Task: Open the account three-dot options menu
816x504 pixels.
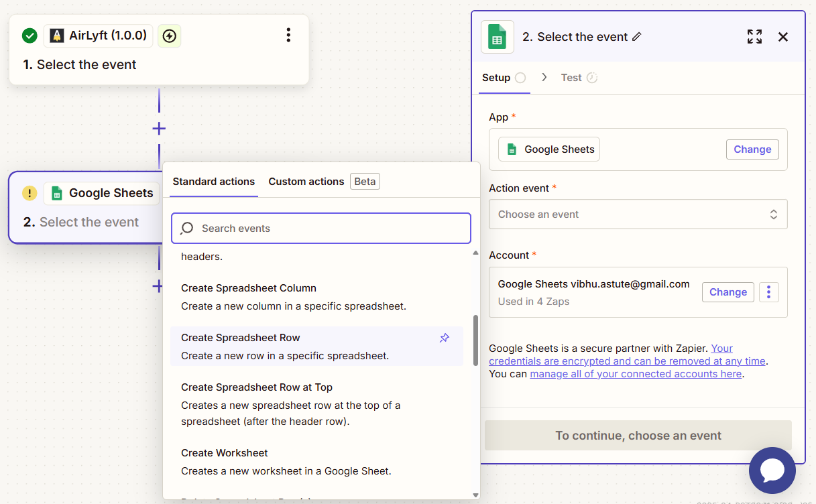Action: [769, 292]
